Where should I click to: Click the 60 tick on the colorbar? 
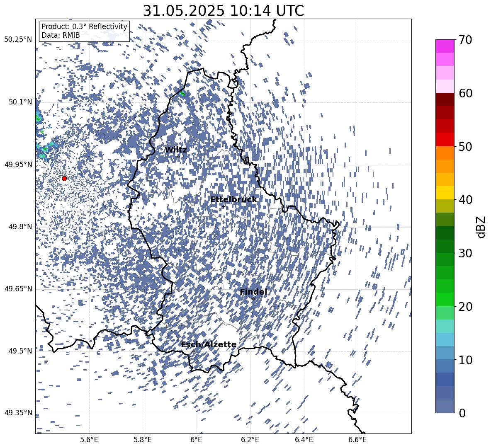tap(465, 93)
